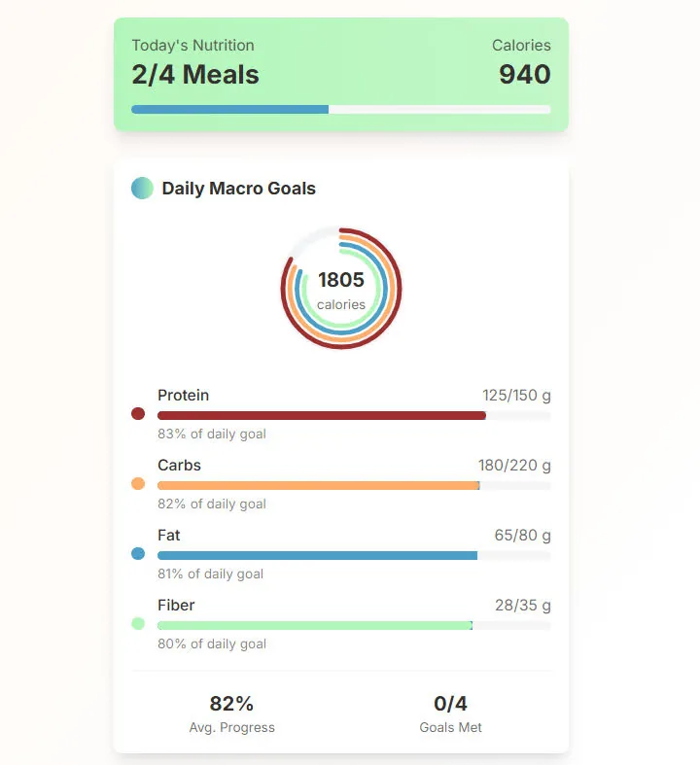Click the 180/220 g Carbs amount

pyautogui.click(x=514, y=466)
